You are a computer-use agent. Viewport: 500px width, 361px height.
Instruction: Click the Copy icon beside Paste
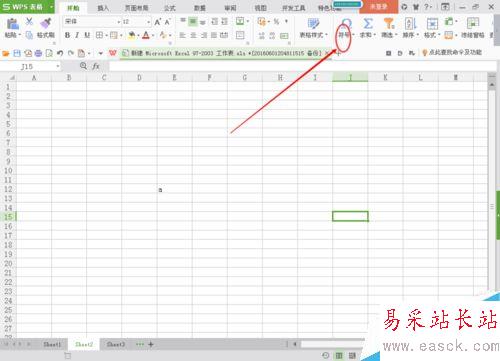tap(29, 35)
